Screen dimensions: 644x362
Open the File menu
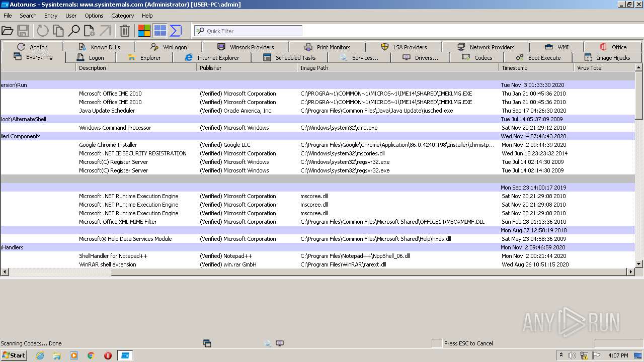pos(8,16)
